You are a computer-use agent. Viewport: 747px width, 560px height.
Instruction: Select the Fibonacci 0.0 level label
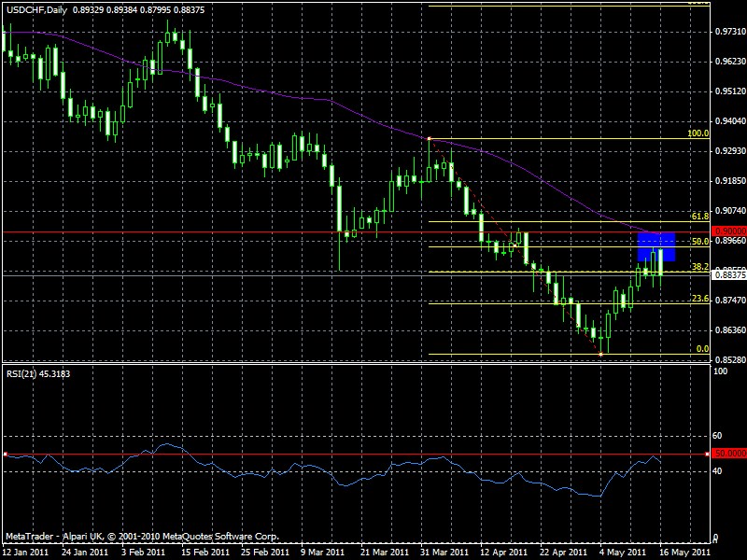(703, 349)
